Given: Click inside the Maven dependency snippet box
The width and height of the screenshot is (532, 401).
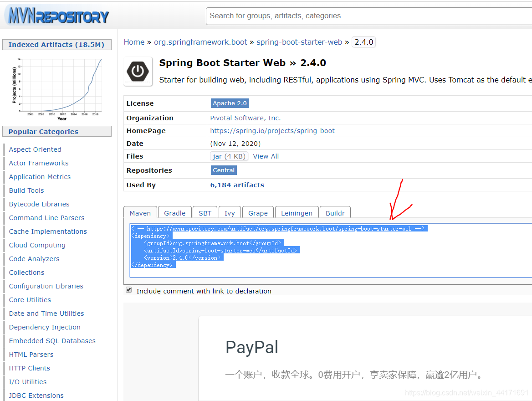Looking at the screenshot, I should coord(331,250).
